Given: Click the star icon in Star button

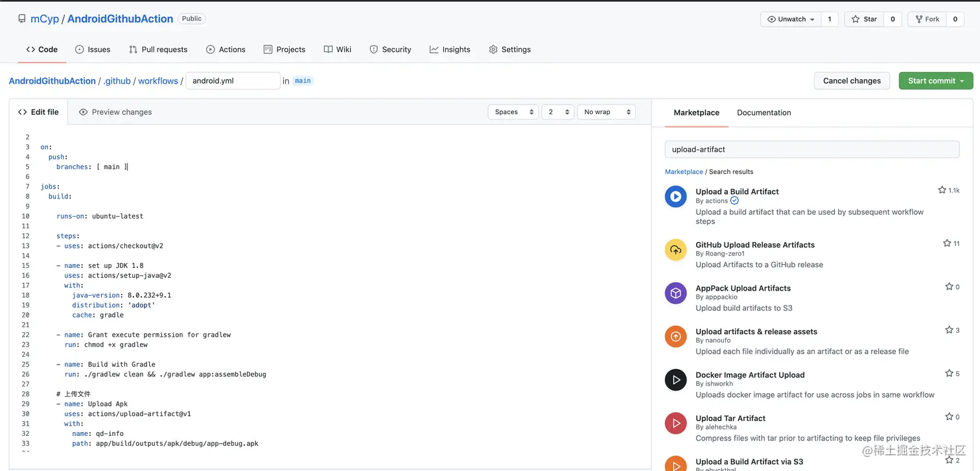Looking at the screenshot, I should pyautogui.click(x=856, y=19).
